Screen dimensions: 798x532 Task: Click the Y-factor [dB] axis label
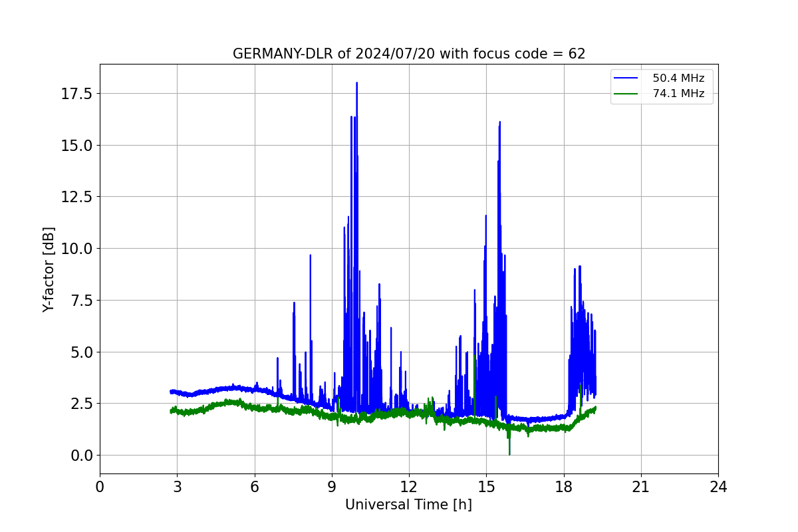49,269
